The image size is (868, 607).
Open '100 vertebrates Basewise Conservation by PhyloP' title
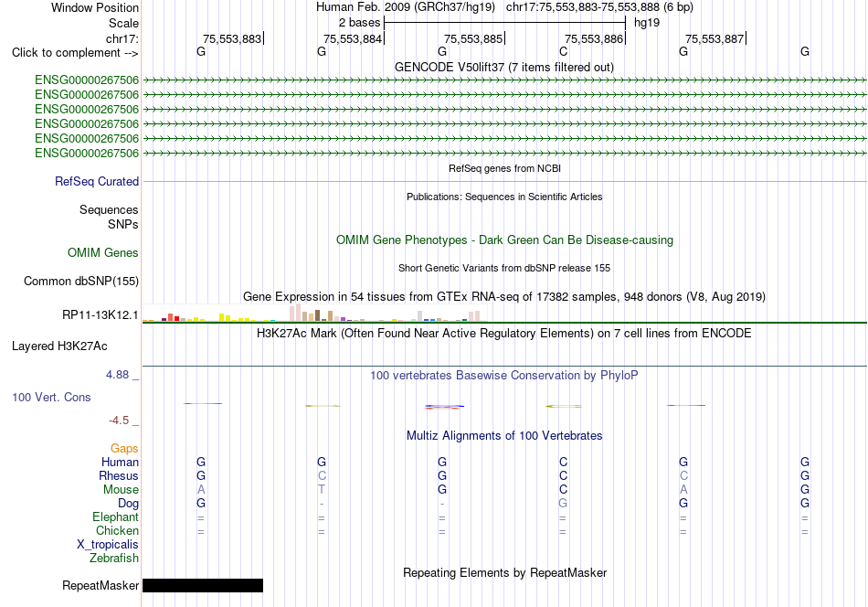pyautogui.click(x=504, y=376)
